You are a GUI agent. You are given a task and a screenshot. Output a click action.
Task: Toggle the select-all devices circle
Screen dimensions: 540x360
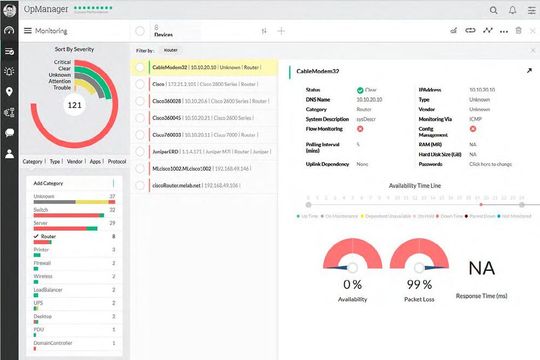140,31
